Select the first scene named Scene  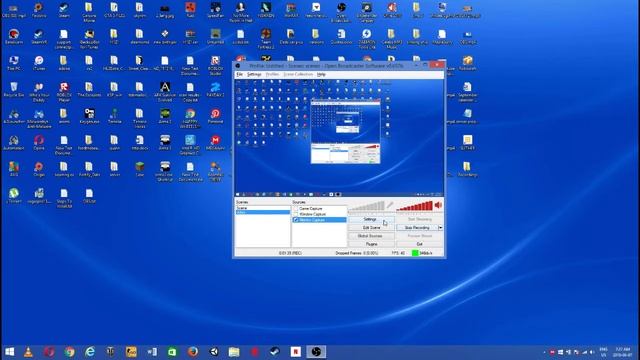pos(262,208)
